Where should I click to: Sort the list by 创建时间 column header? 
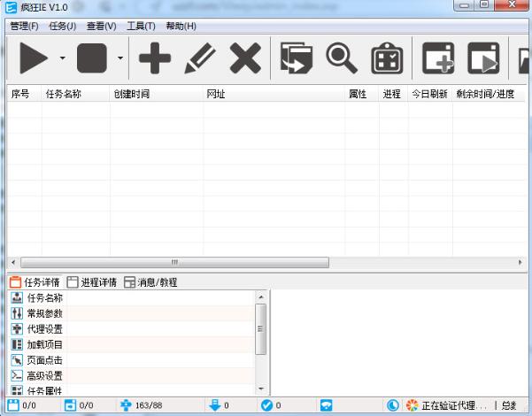click(x=132, y=94)
